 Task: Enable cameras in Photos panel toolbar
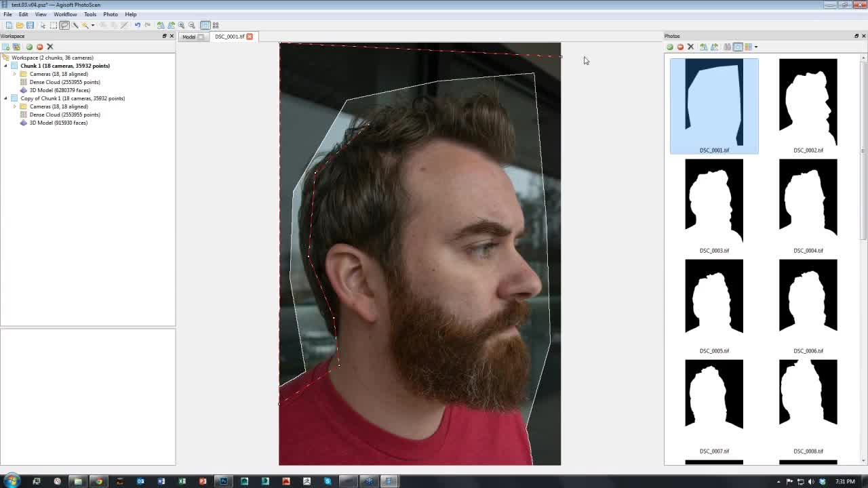coord(670,47)
